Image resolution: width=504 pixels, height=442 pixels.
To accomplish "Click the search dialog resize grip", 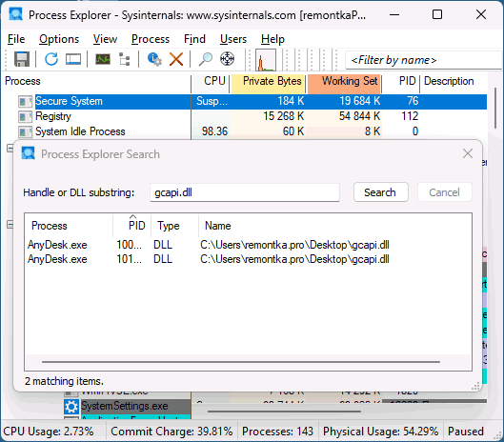I will tap(475, 386).
